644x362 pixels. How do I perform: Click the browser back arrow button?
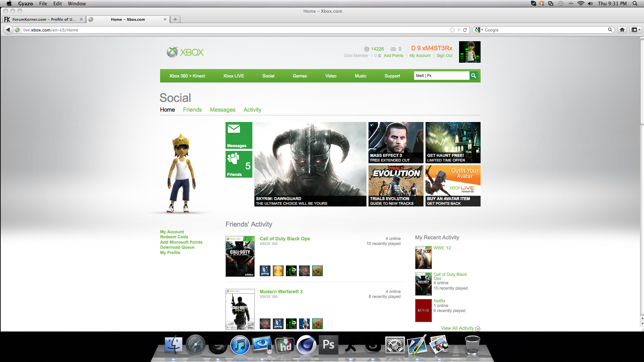pyautogui.click(x=8, y=30)
